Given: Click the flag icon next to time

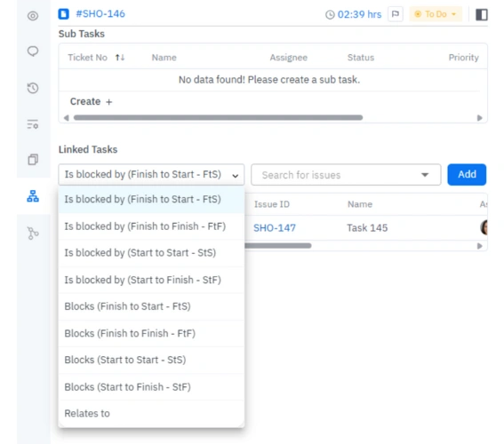Looking at the screenshot, I should click(396, 14).
